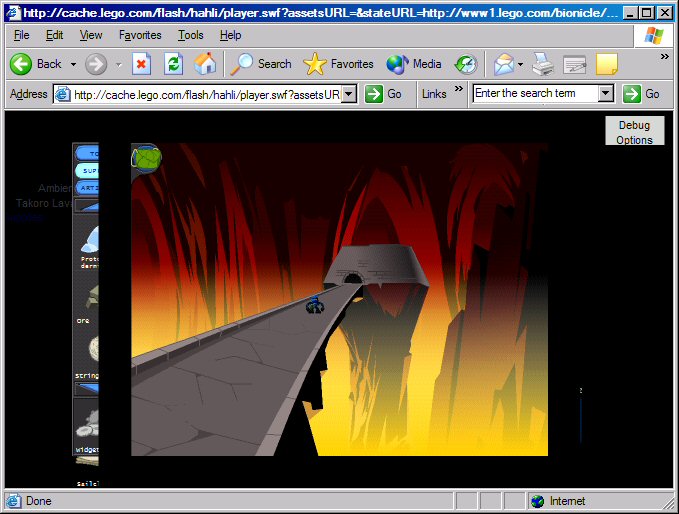
Task: Open the Help menu
Action: [230, 35]
